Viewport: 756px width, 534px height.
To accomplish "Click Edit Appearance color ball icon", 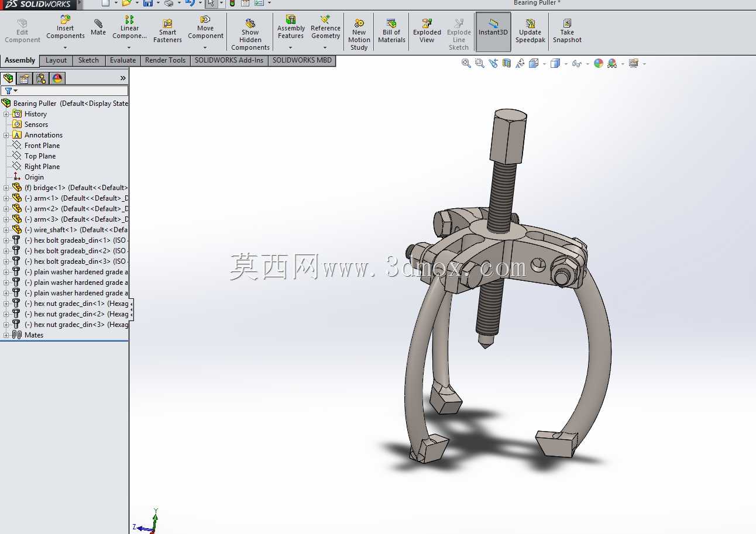I will point(599,63).
